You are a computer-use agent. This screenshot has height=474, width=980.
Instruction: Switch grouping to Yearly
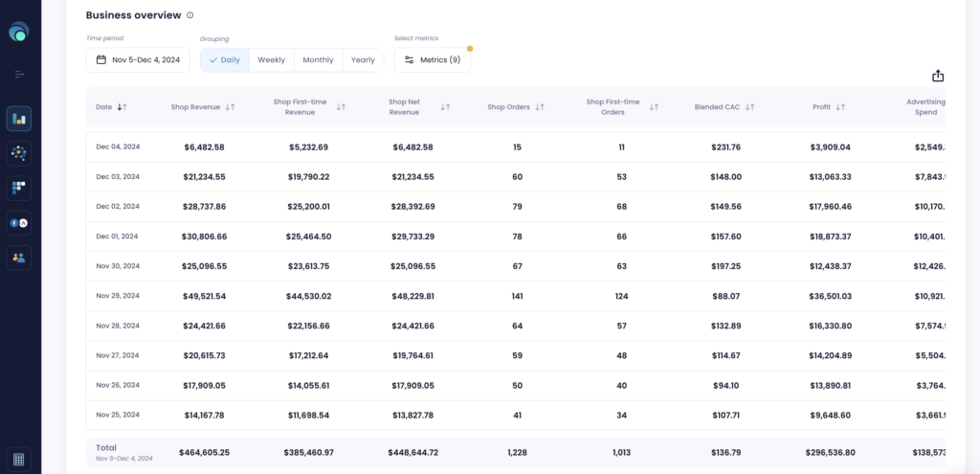tap(363, 60)
